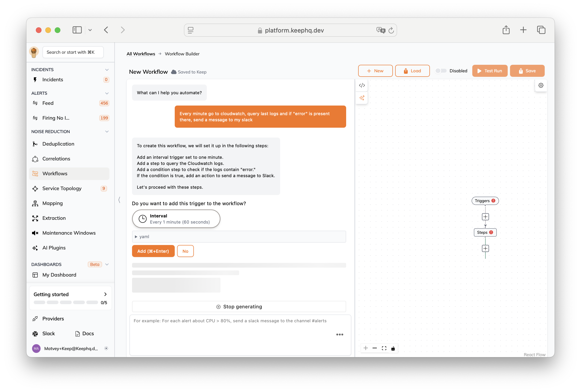This screenshot has height=392, width=581.
Task: Collapse the sidebar with the chevron handle
Action: tap(119, 200)
